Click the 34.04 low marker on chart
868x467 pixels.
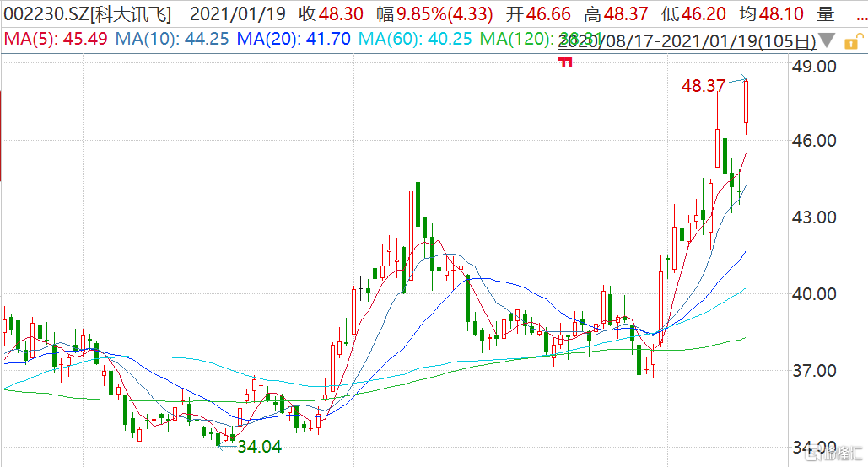coord(259,447)
